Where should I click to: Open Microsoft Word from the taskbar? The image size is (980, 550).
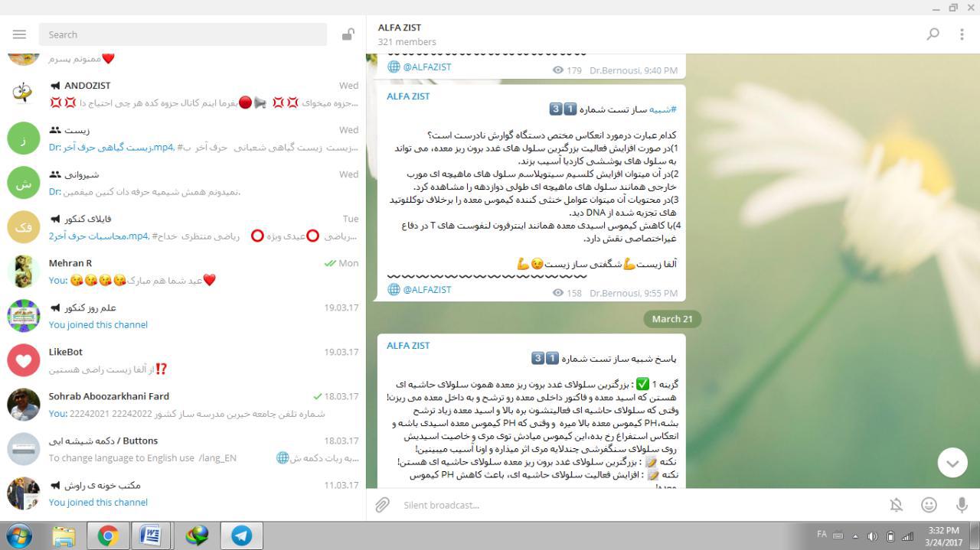click(x=151, y=536)
